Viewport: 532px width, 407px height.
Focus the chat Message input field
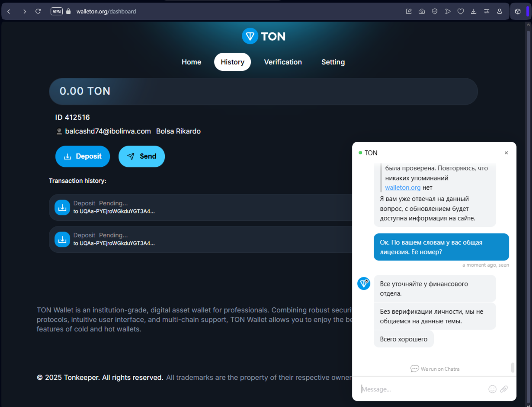pos(422,389)
